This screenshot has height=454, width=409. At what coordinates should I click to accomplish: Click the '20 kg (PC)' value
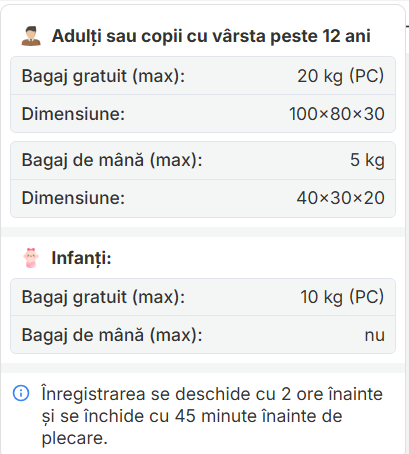(341, 76)
